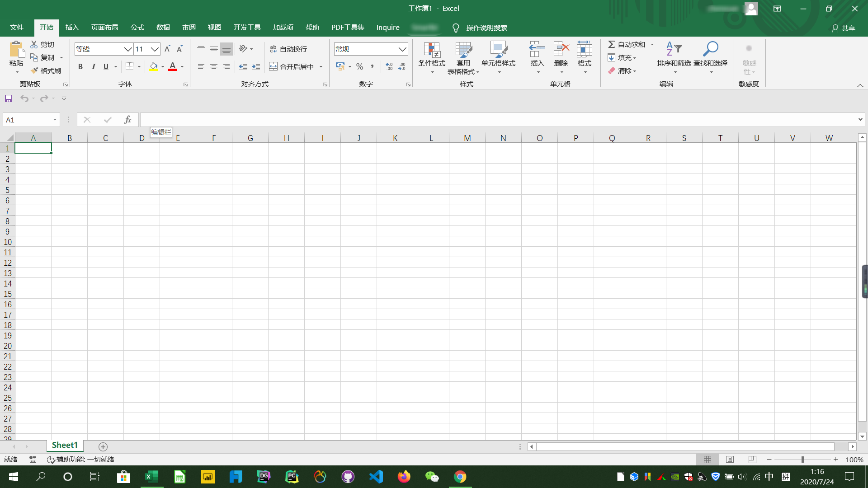Click the Insert Function fx icon
Viewport: 868px width, 488px height.
pyautogui.click(x=127, y=120)
